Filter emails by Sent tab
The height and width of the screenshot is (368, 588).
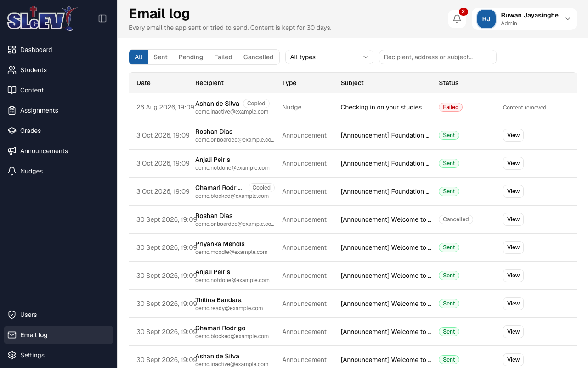point(160,57)
